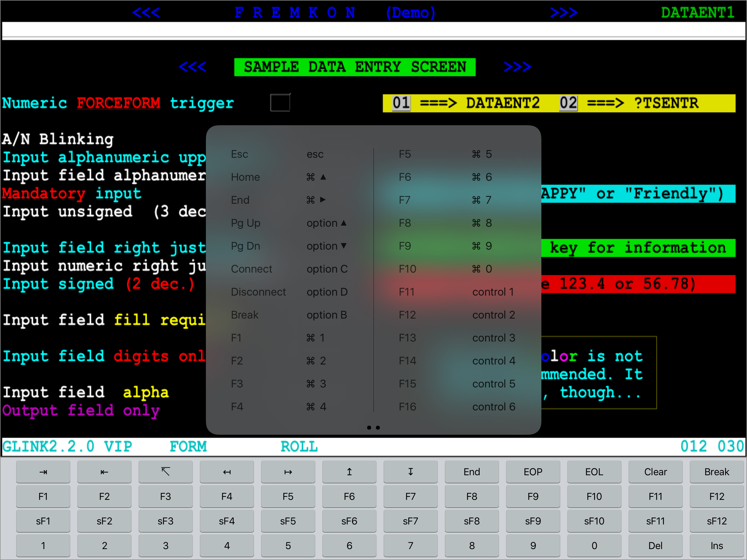Tap the tab-right arrow key on the keypad
747x560 pixels.
[43, 472]
